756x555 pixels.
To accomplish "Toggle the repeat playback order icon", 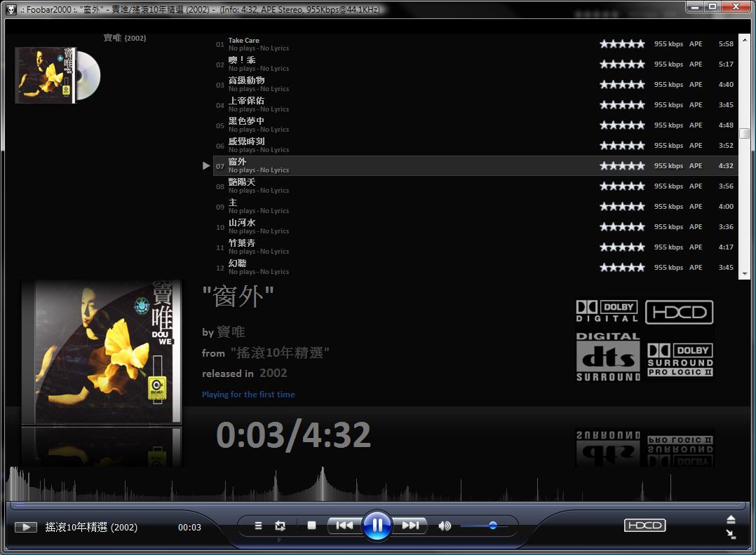I will (x=280, y=526).
